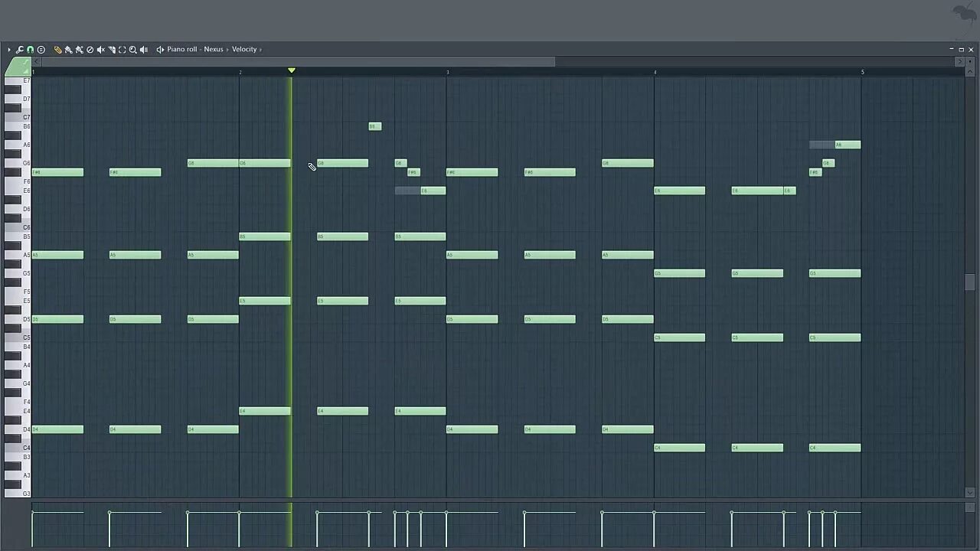Click the playhead marker on the timeline
This screenshot has width=980, height=551.
[292, 71]
